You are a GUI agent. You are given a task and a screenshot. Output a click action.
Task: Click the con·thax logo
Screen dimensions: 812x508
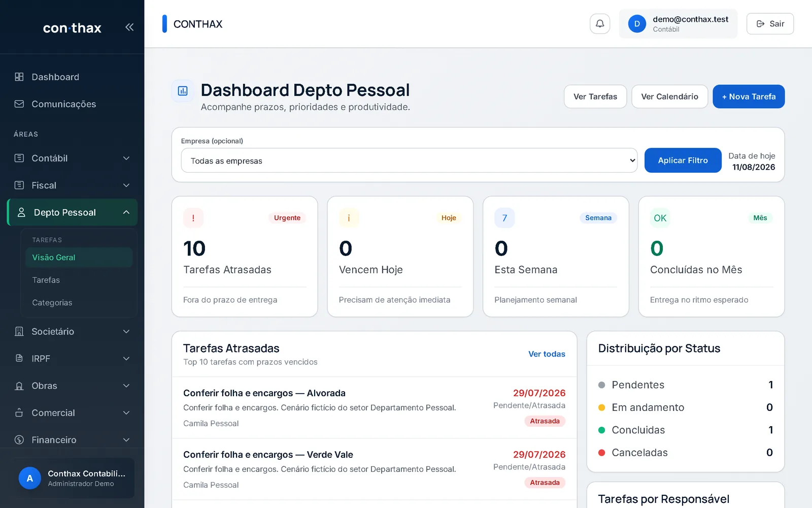pyautogui.click(x=72, y=28)
